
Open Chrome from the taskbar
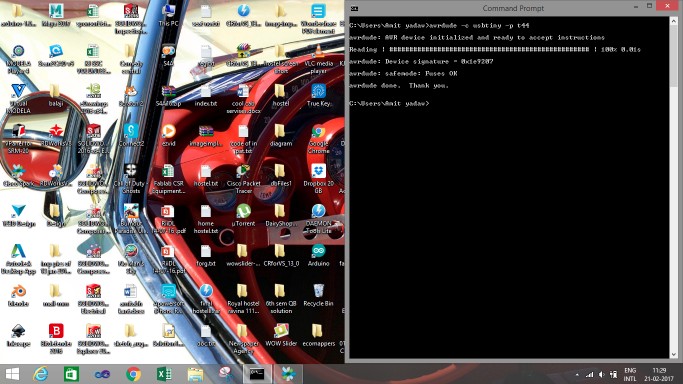coord(133,374)
